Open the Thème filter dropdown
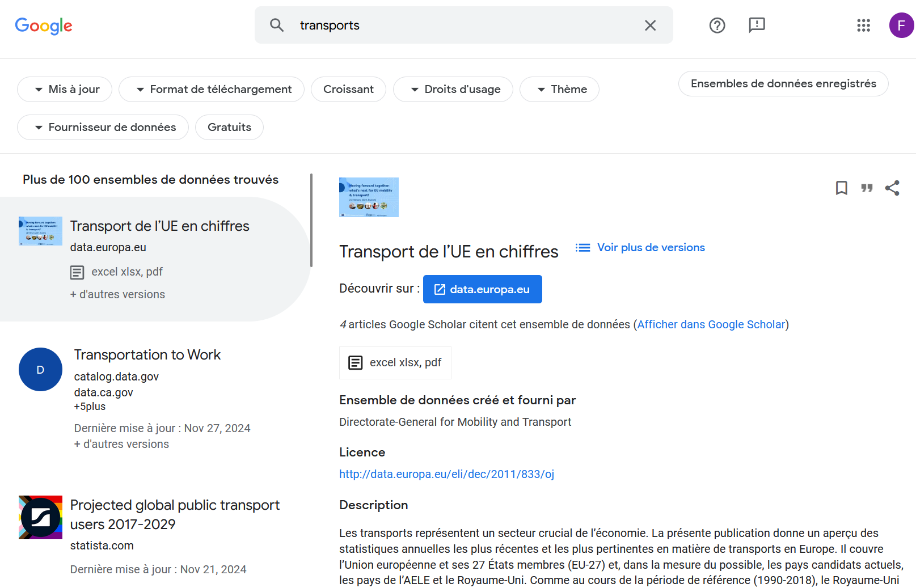916x588 pixels. tap(559, 90)
